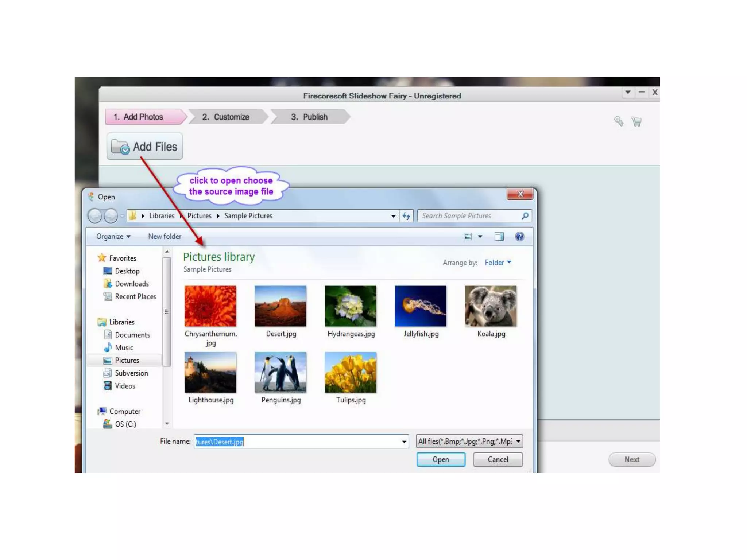
Task: Open the view options dropdown arrow
Action: coord(480,237)
